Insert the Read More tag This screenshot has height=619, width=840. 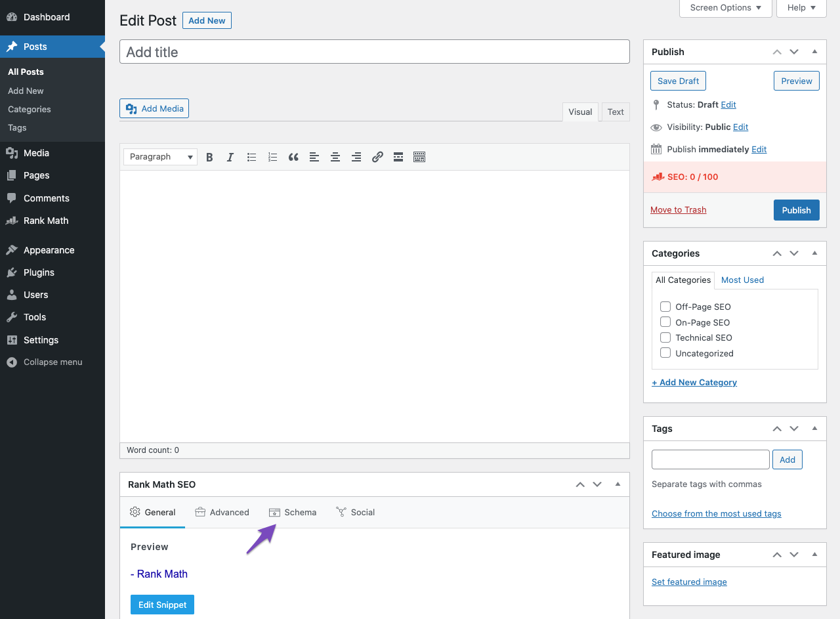click(x=398, y=157)
